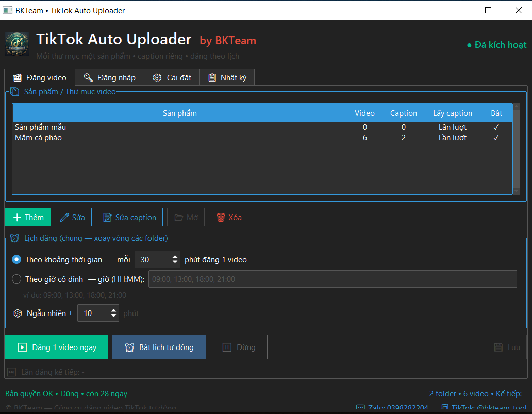
Task: Click caption count 2 for Mắm cà pháo
Action: click(x=404, y=138)
